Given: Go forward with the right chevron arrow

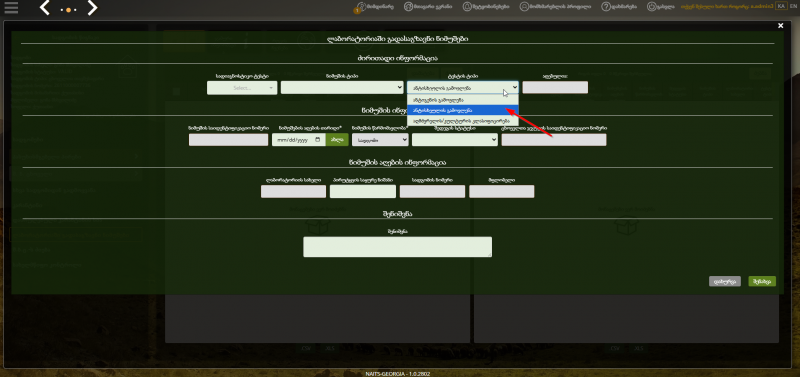Looking at the screenshot, I should tap(92, 8).
